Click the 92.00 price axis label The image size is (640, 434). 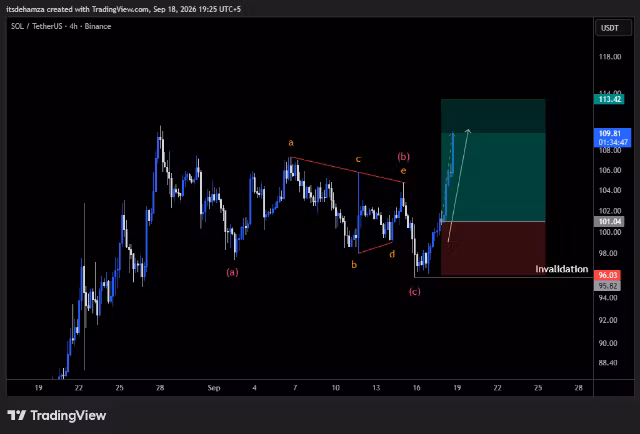610,320
